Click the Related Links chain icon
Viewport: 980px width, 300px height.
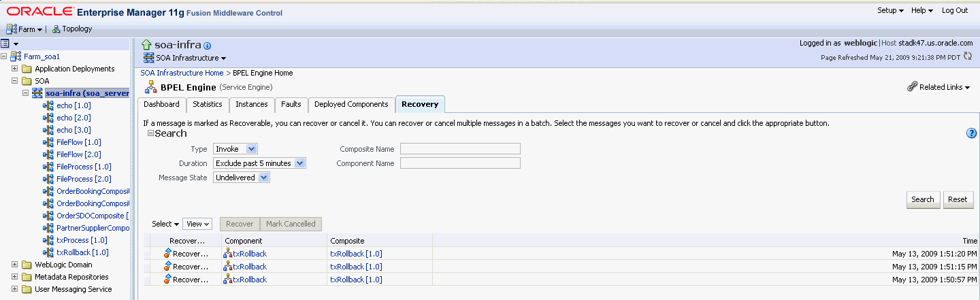click(x=912, y=87)
